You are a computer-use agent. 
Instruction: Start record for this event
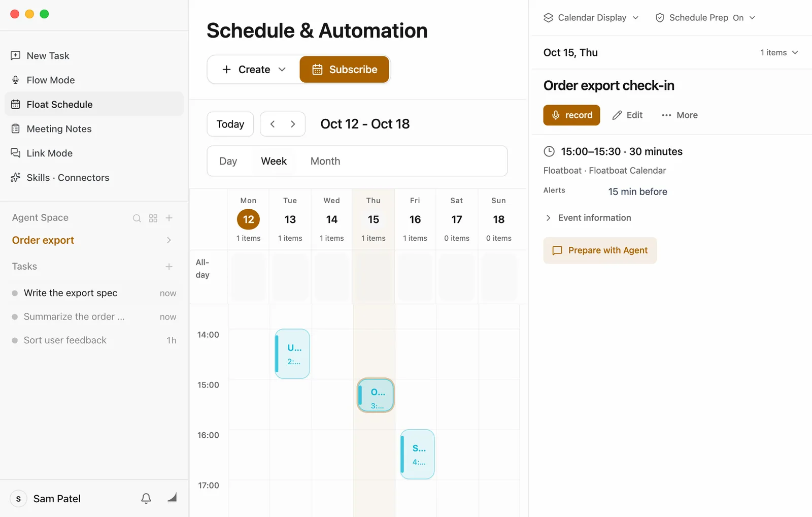572,115
